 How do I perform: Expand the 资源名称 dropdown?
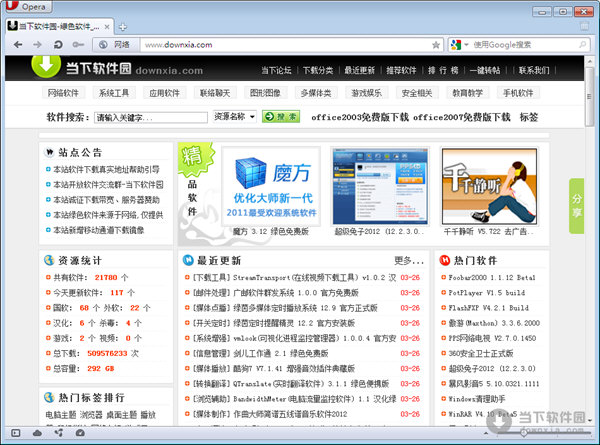[234, 117]
